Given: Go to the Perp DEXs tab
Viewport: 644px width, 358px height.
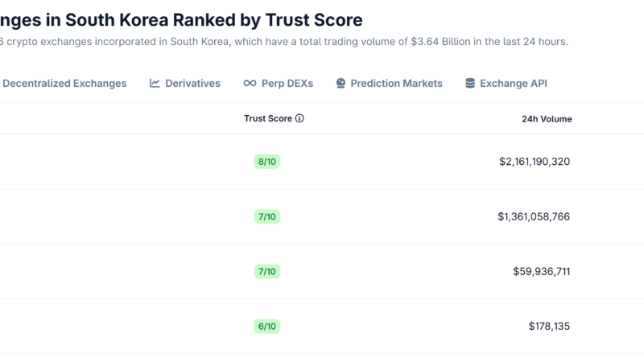Looking at the screenshot, I should (x=287, y=83).
